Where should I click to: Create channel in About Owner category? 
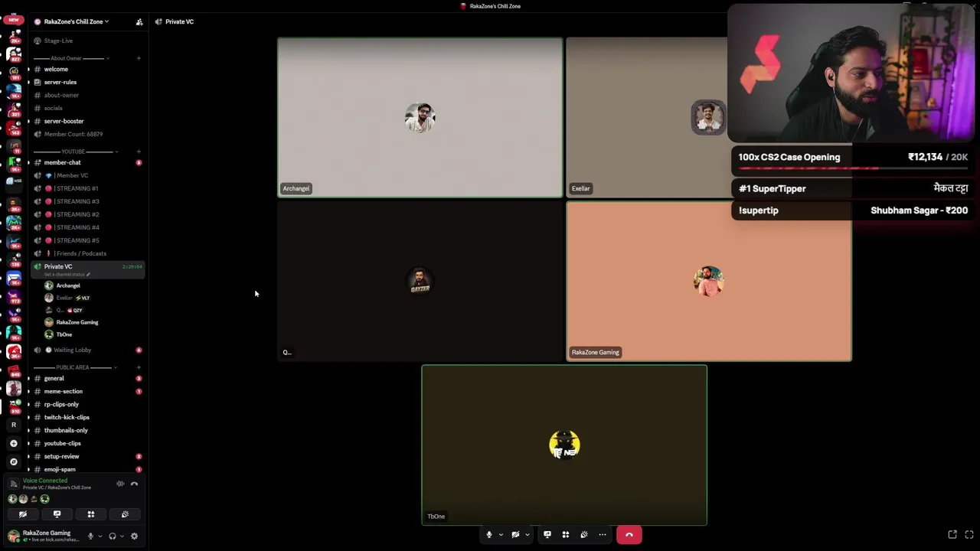click(x=139, y=58)
